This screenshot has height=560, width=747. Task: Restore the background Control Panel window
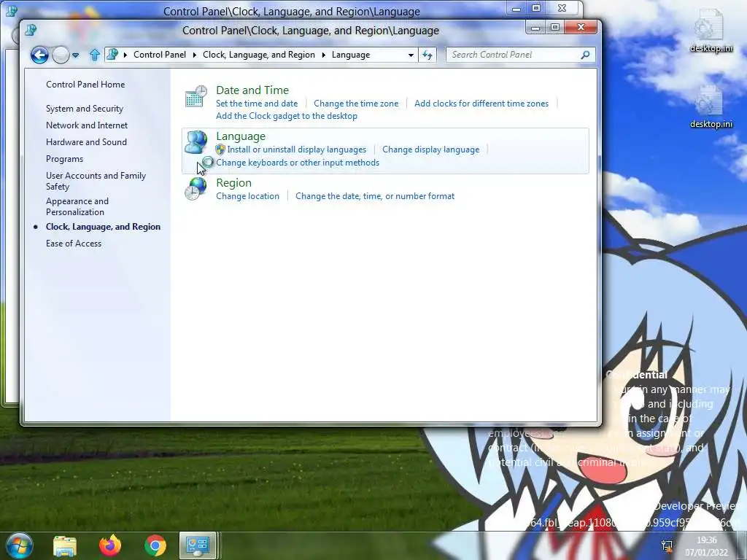(536, 8)
